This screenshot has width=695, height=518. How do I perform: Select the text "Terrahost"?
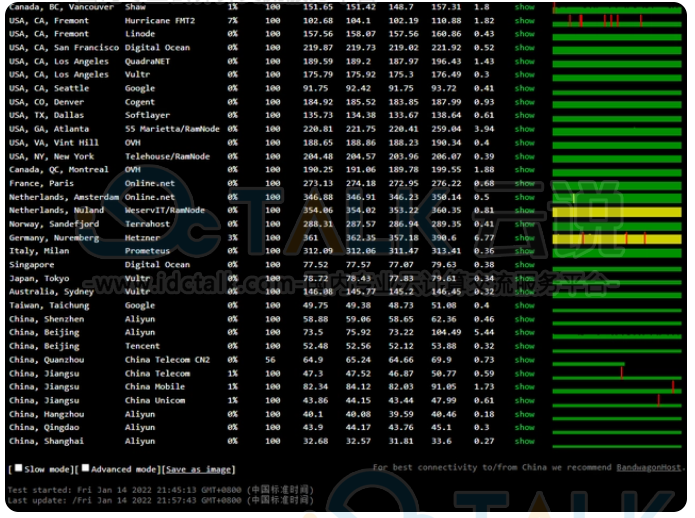point(147,225)
